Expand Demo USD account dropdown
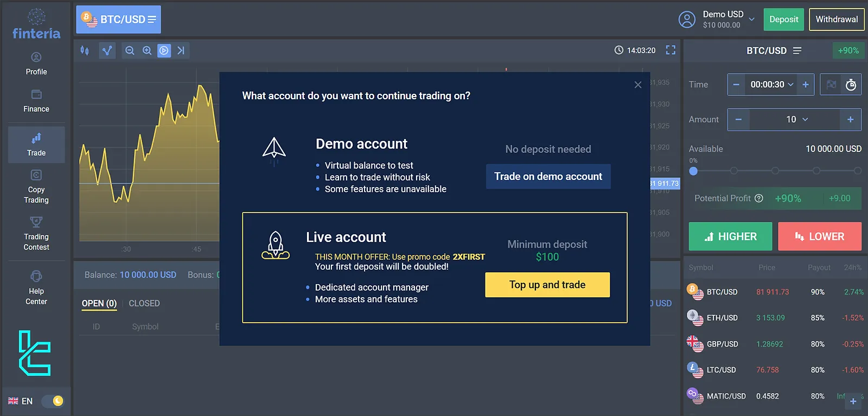Screen dimensions: 868x416 [x=730, y=20]
